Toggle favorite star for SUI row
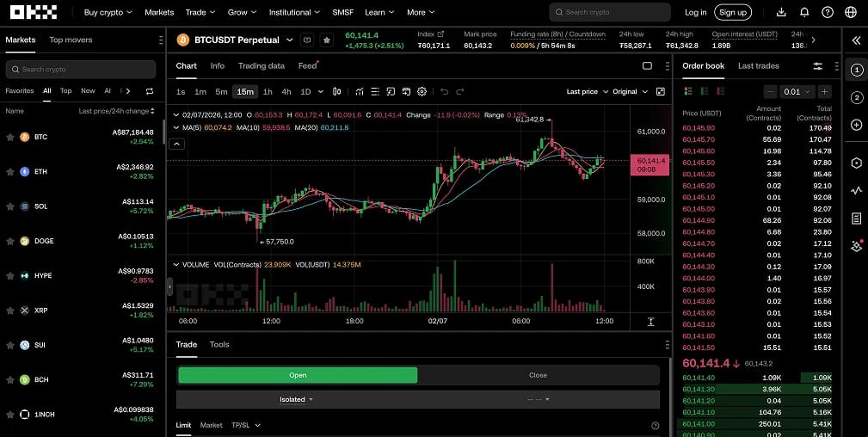868x437 pixels. 10,345
